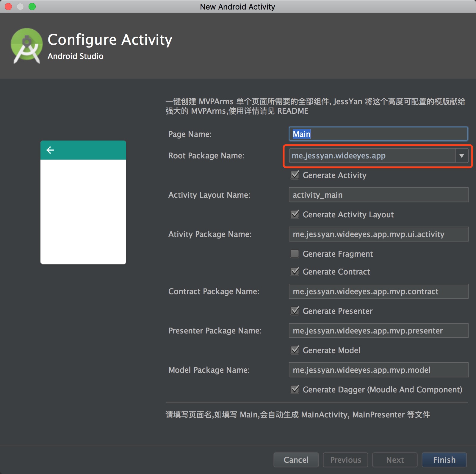Click the Next button
Screen dimensions: 476x474
point(395,460)
